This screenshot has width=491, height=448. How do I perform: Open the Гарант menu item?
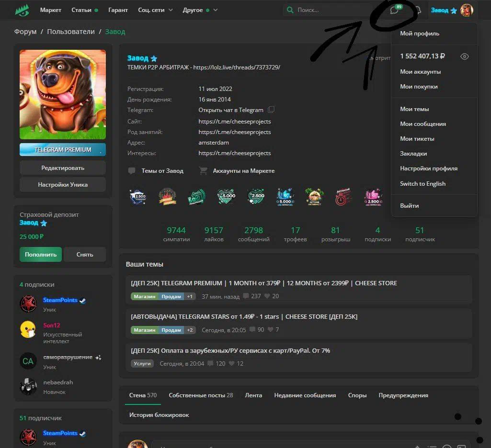click(x=118, y=10)
